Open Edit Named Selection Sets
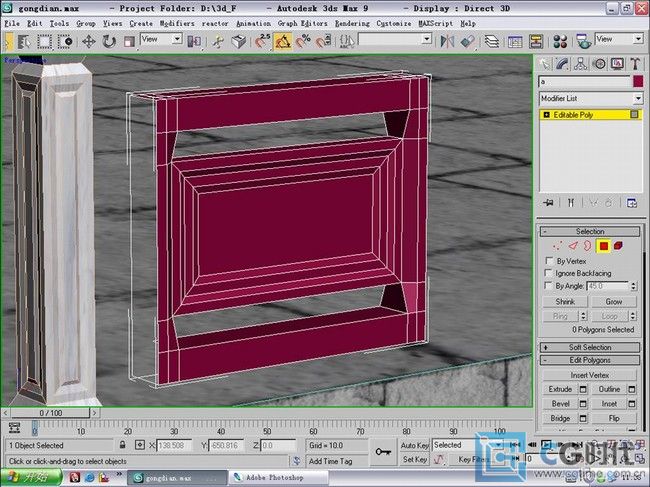650x487 pixels. pos(347,41)
